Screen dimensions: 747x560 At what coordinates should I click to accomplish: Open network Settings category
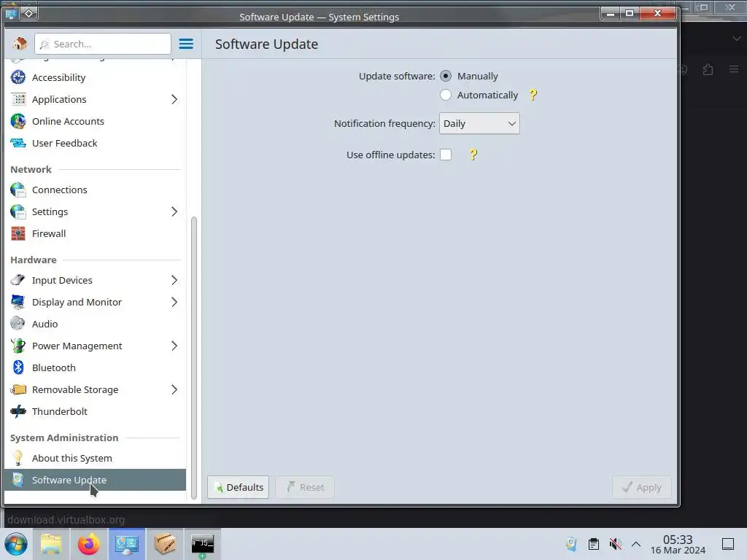tap(96, 212)
